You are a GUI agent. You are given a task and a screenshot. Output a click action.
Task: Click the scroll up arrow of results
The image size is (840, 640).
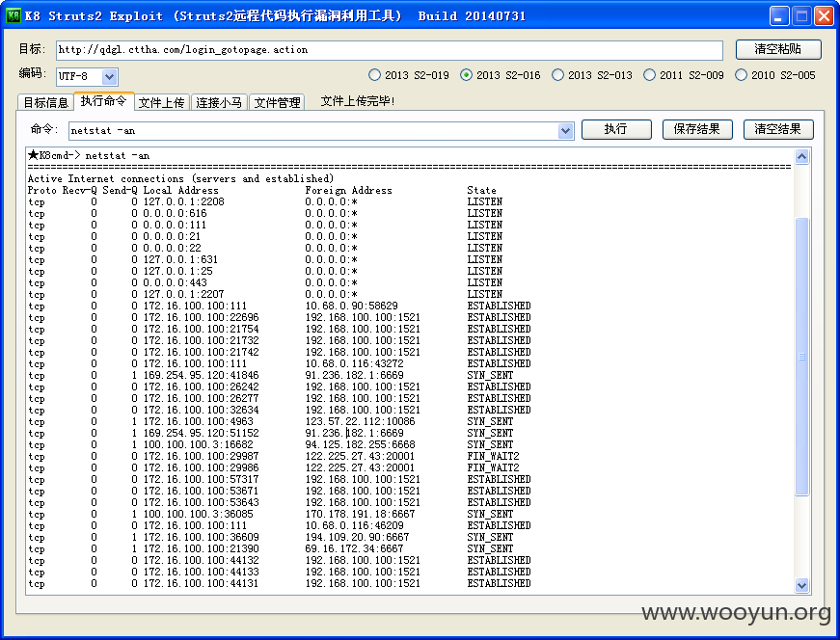(x=801, y=156)
